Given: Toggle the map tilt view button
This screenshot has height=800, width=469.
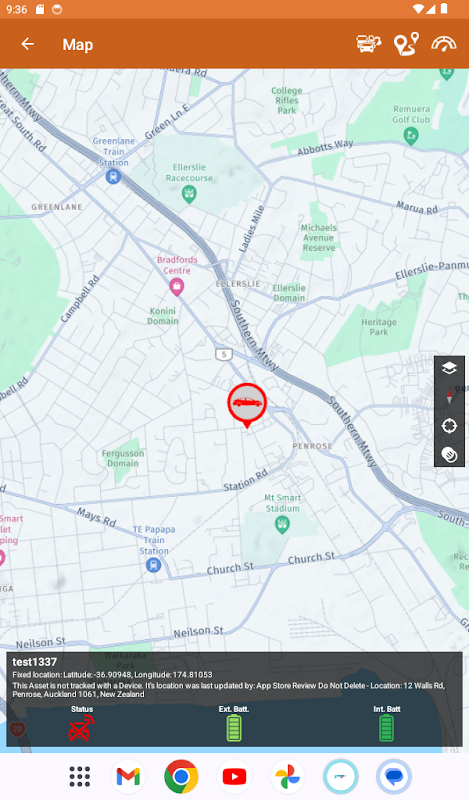Looking at the screenshot, I should coord(449,454).
